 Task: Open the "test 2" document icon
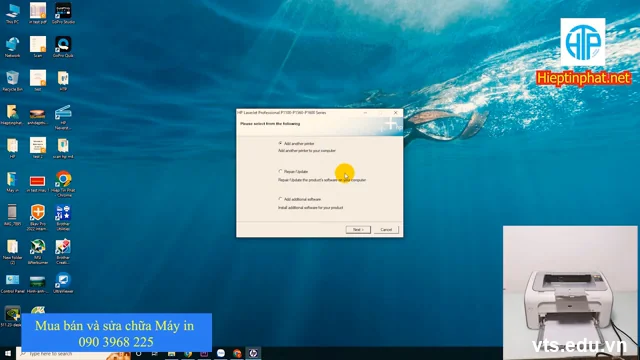pyautogui.click(x=38, y=148)
